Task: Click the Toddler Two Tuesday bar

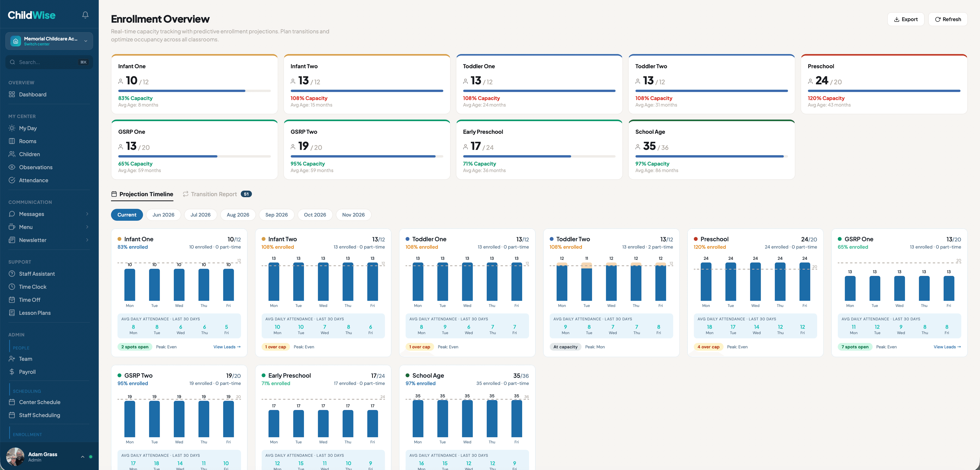Action: (587, 282)
